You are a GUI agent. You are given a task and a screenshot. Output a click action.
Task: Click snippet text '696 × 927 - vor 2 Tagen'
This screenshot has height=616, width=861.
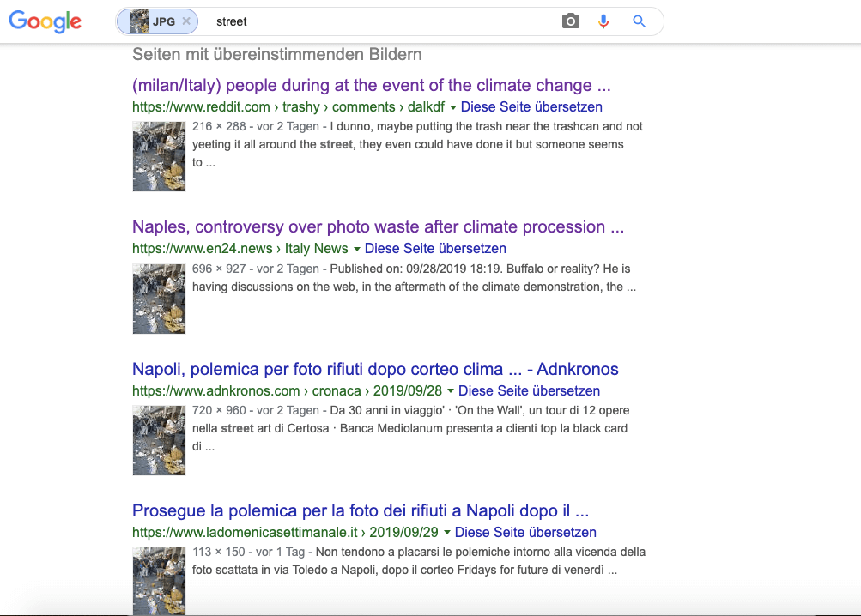click(x=255, y=269)
